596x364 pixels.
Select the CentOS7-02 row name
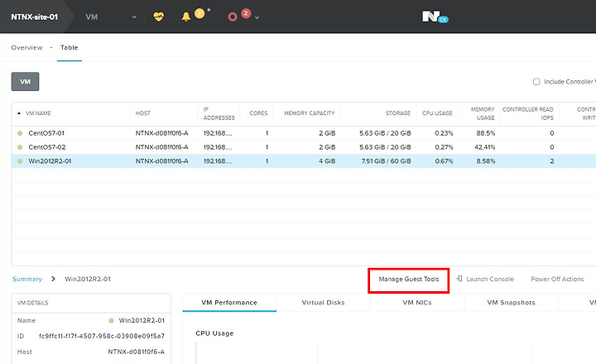[47, 147]
